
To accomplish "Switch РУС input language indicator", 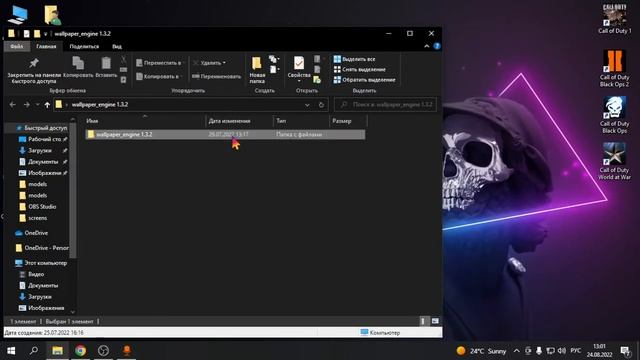I will click(x=576, y=351).
